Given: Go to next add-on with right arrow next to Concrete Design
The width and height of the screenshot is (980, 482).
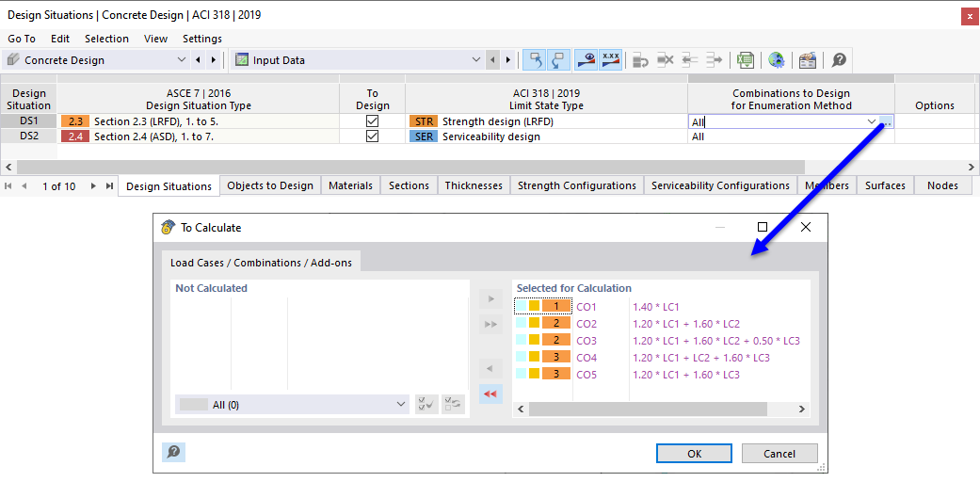Looking at the screenshot, I should (214, 60).
